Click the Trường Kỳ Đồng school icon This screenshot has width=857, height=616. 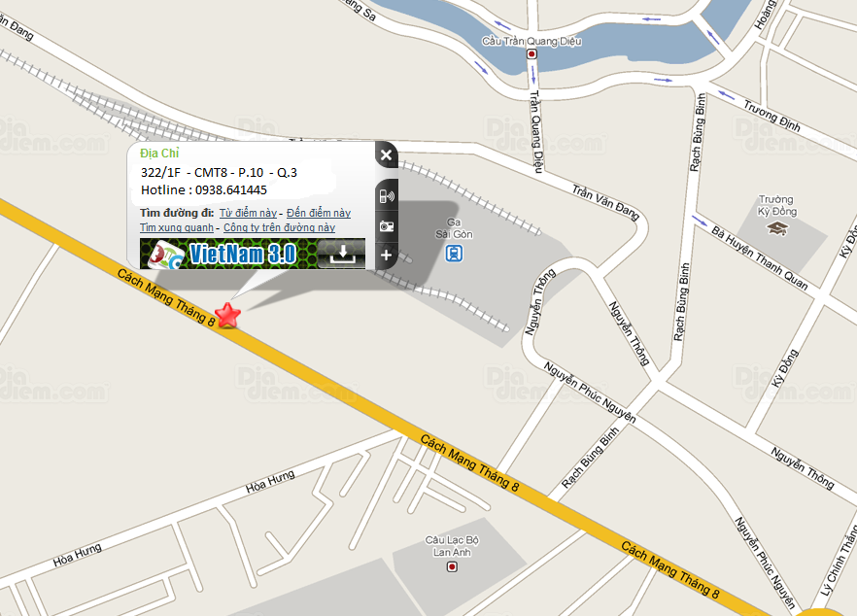pos(777,228)
